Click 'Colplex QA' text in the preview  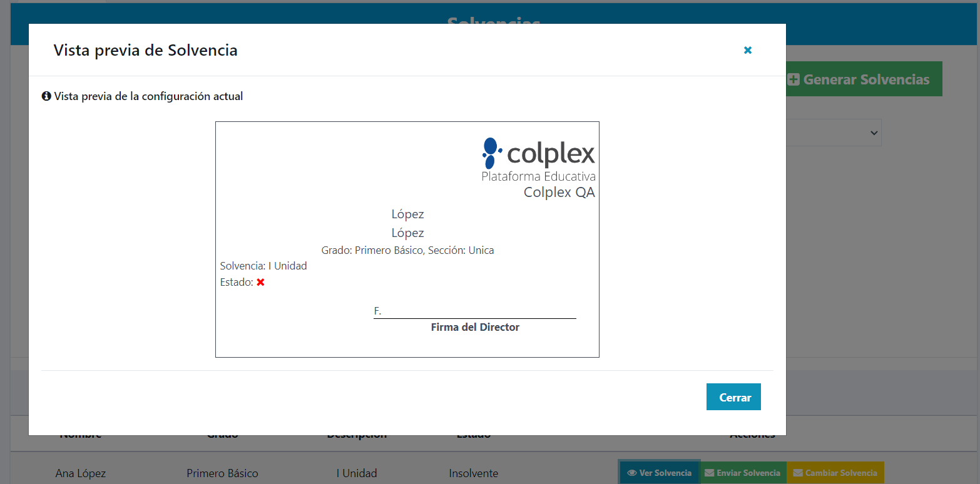click(559, 192)
